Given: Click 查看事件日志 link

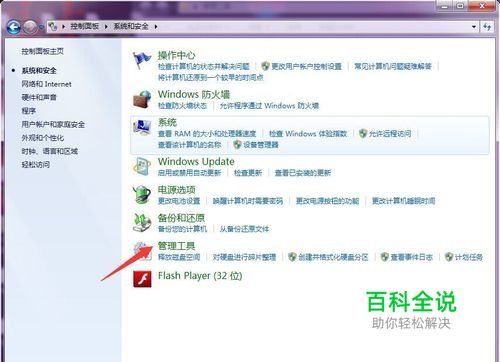Looking at the screenshot, I should (x=412, y=257).
